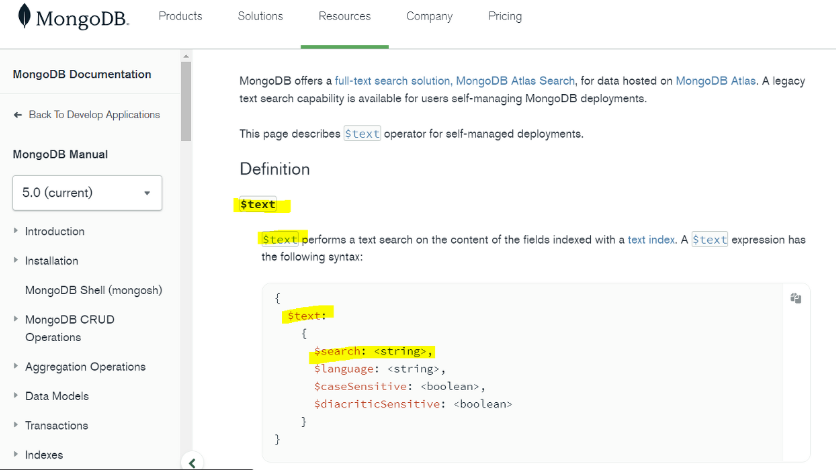Click the Definition section heading
Image resolution: width=836 pixels, height=470 pixels.
(275, 169)
